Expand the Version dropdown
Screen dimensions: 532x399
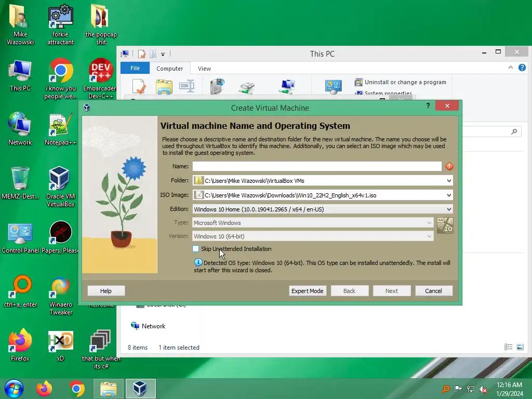pos(429,236)
